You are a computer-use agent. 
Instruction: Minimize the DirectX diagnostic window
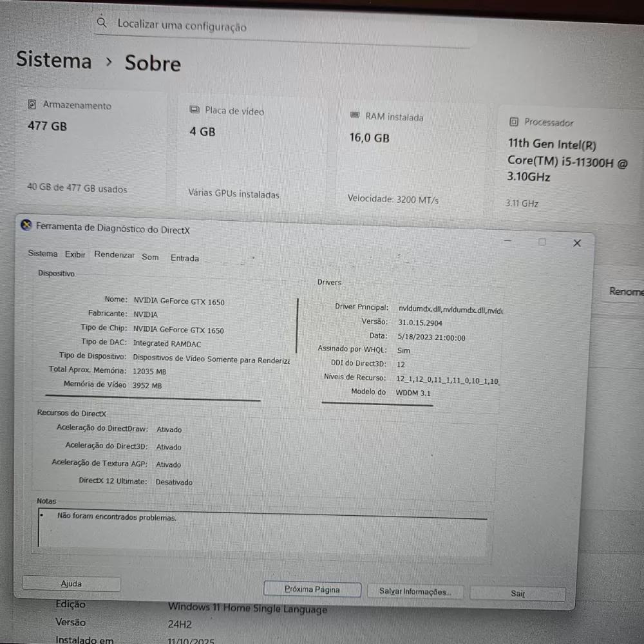pos(508,241)
